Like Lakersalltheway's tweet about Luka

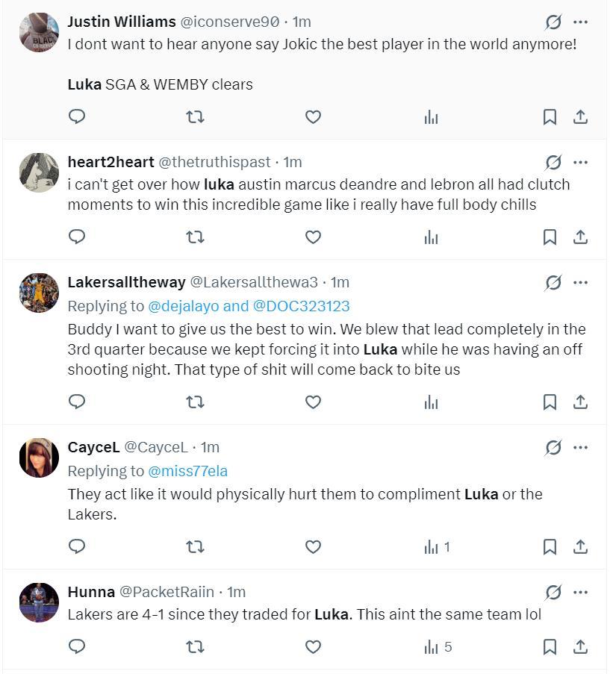(x=313, y=402)
